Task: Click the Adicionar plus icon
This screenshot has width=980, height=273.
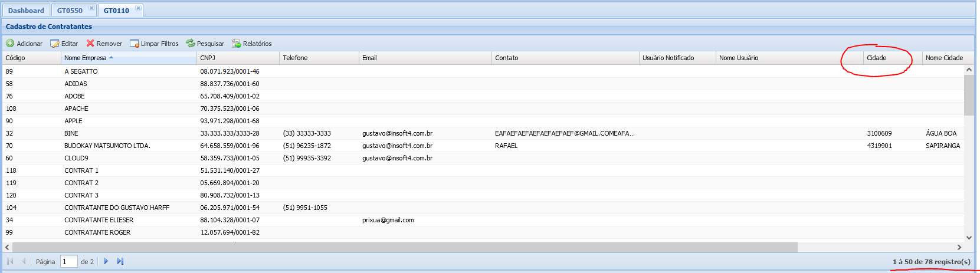Action: (10, 44)
